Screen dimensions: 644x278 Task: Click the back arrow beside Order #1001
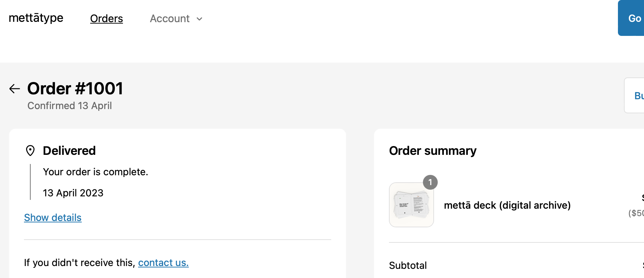(14, 89)
